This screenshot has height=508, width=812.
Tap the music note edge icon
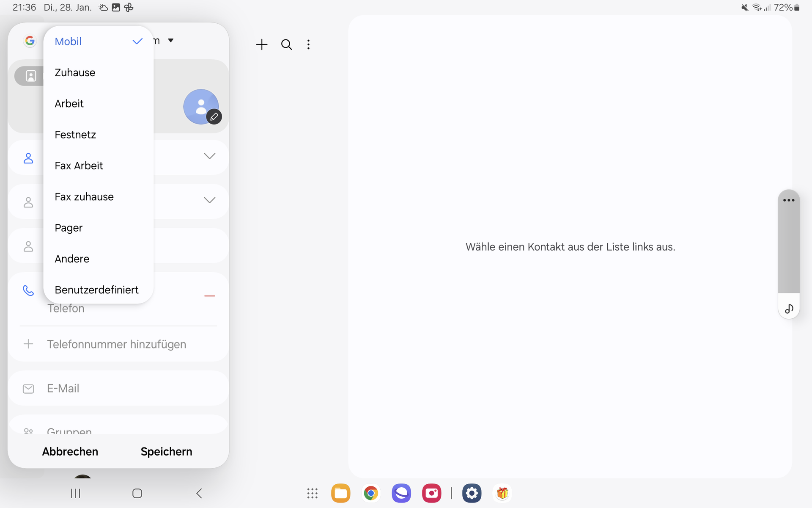click(x=789, y=309)
